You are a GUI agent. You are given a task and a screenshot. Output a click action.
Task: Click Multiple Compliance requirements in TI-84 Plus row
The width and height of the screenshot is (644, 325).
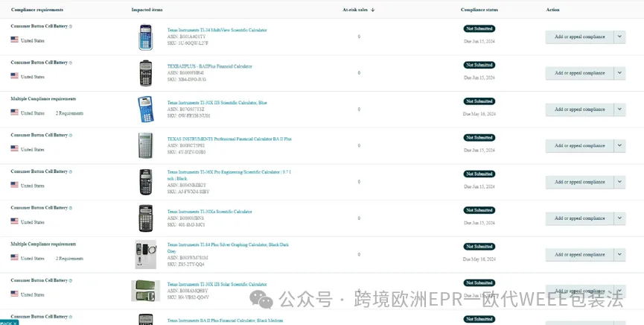43,244
